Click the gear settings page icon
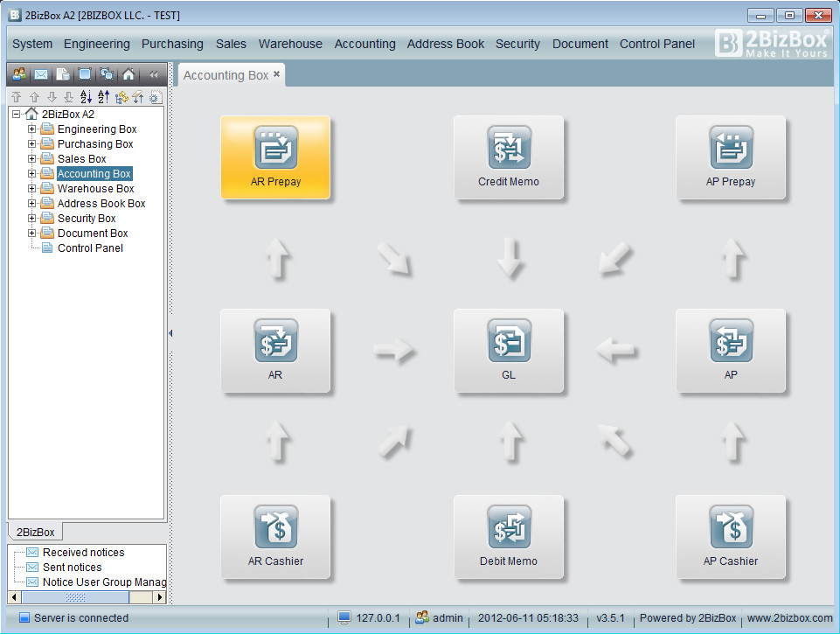The width and height of the screenshot is (840, 634). 156,97
